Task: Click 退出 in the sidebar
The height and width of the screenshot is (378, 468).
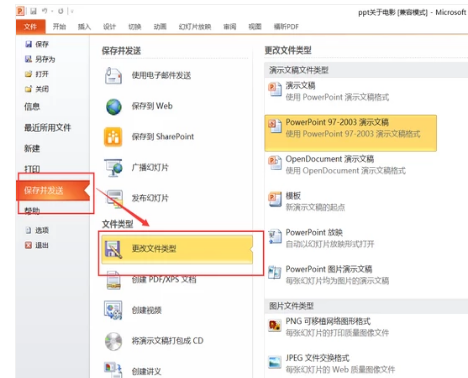Action: (37, 245)
